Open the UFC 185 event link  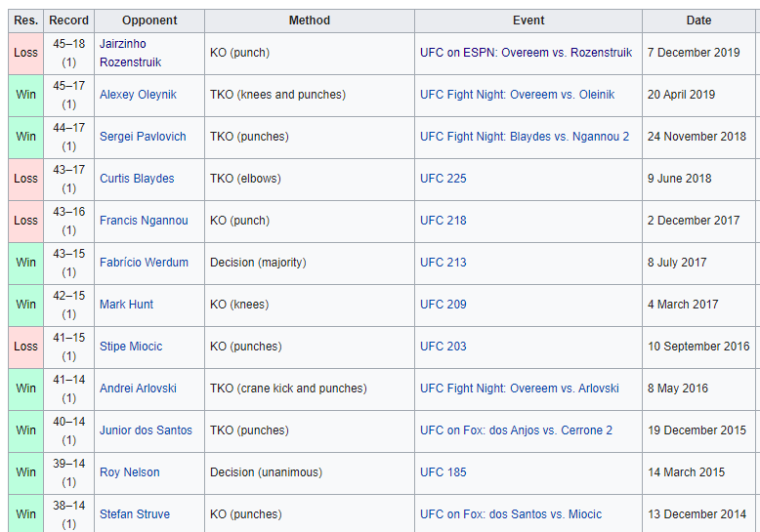(443, 472)
